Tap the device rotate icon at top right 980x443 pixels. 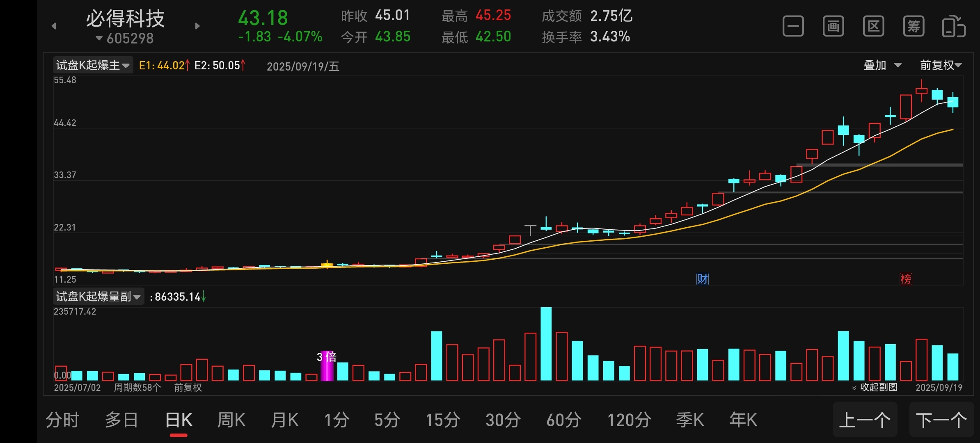[953, 27]
